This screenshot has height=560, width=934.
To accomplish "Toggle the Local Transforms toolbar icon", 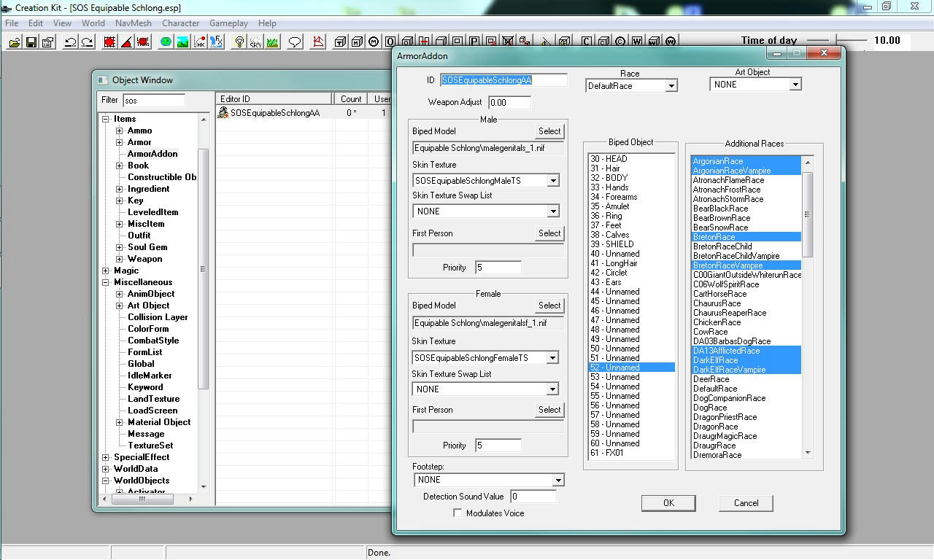I will click(143, 42).
